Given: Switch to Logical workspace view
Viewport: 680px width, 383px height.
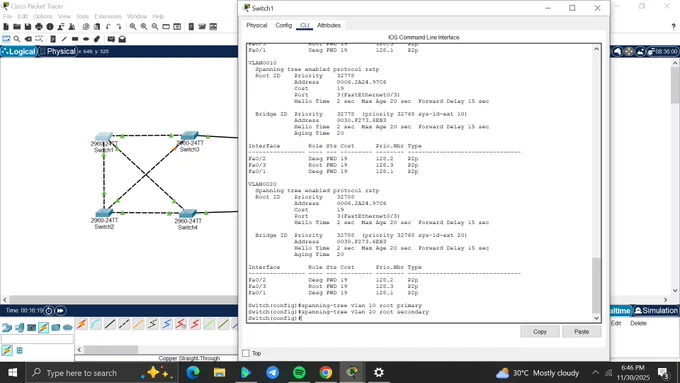Looking at the screenshot, I should coord(19,52).
